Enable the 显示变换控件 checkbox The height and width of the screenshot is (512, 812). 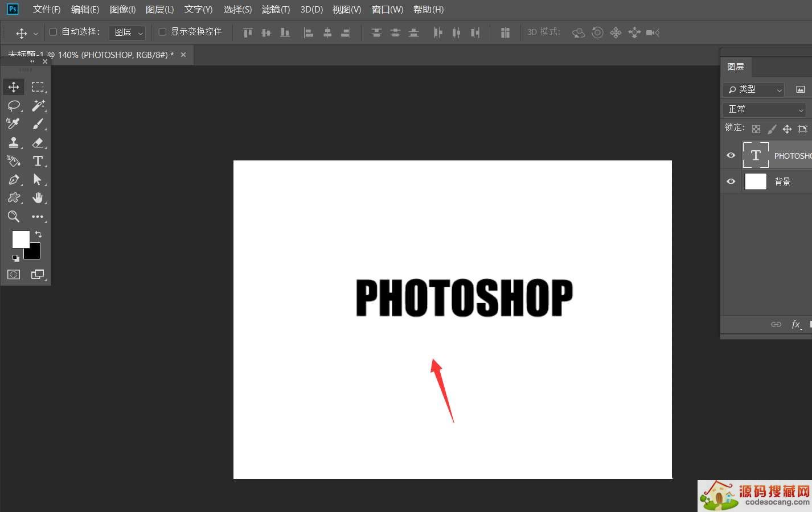click(x=162, y=32)
